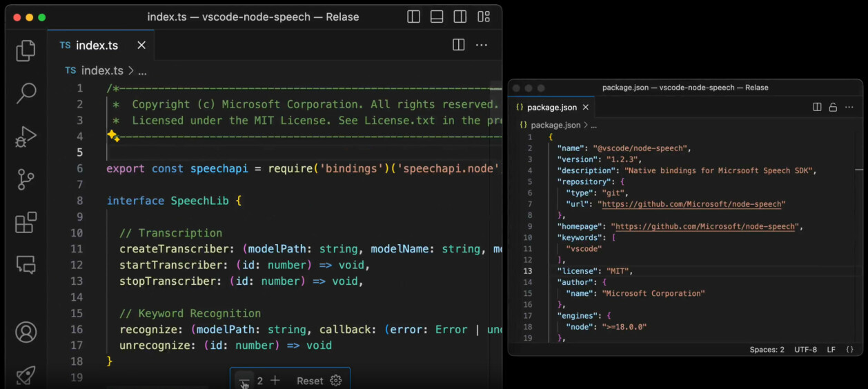Click the zoom-in plus button
This screenshot has width=868, height=389.
click(x=275, y=381)
